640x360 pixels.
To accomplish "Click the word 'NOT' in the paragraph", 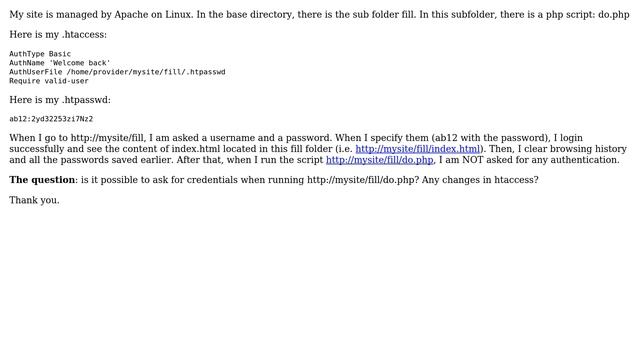I will (x=473, y=160).
